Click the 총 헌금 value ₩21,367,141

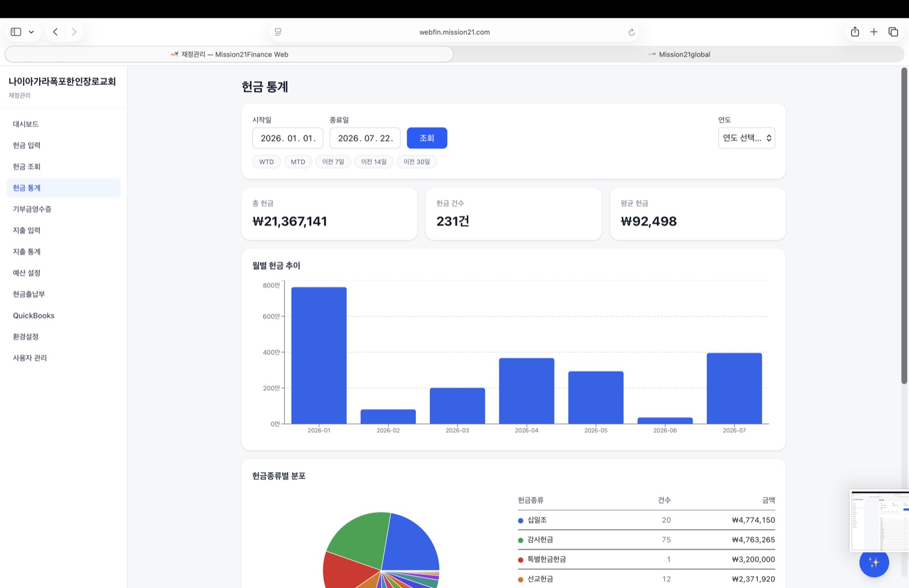click(290, 221)
